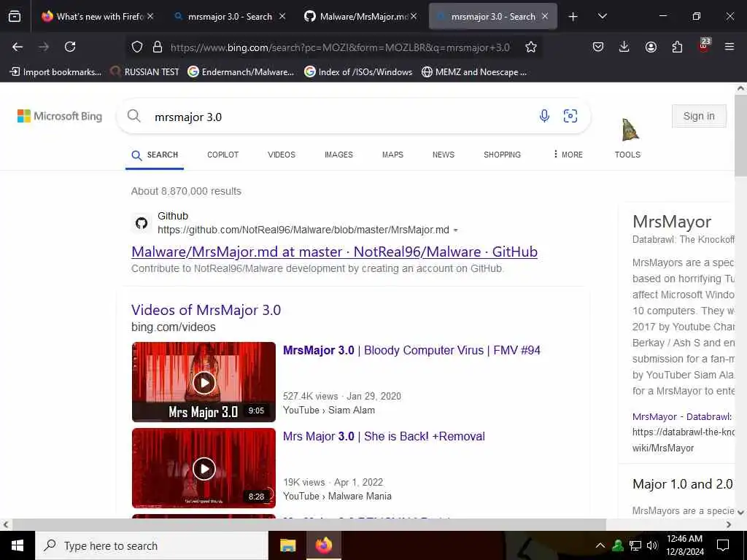Open the tracking protection shield icon

137,47
